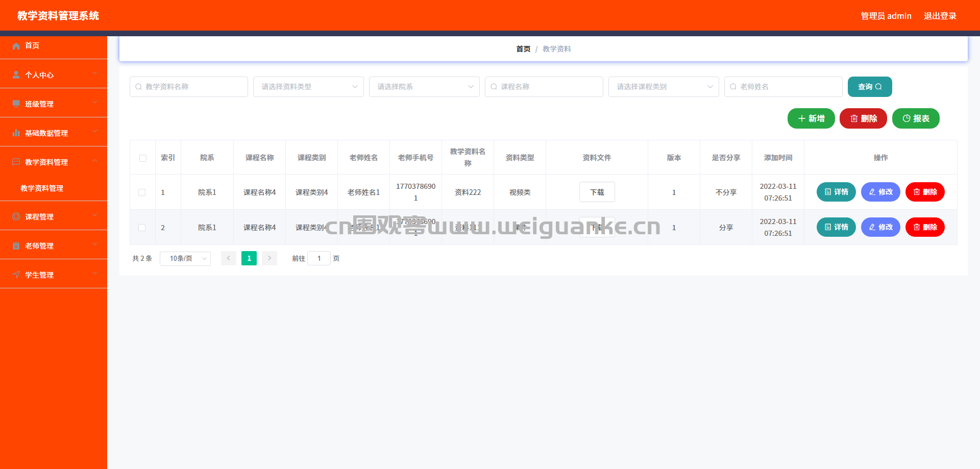The image size is (980, 469).
Task: Click the paper plane icon for 学生管理
Action: [16, 275]
